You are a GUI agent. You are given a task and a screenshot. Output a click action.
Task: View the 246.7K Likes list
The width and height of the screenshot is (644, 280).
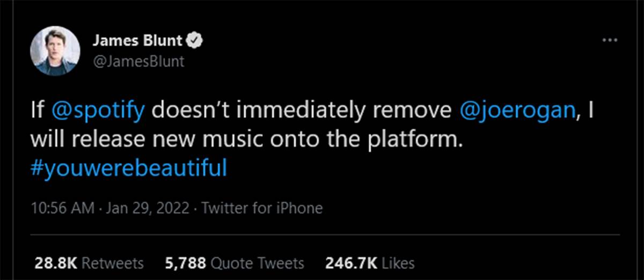pyautogui.click(x=370, y=263)
